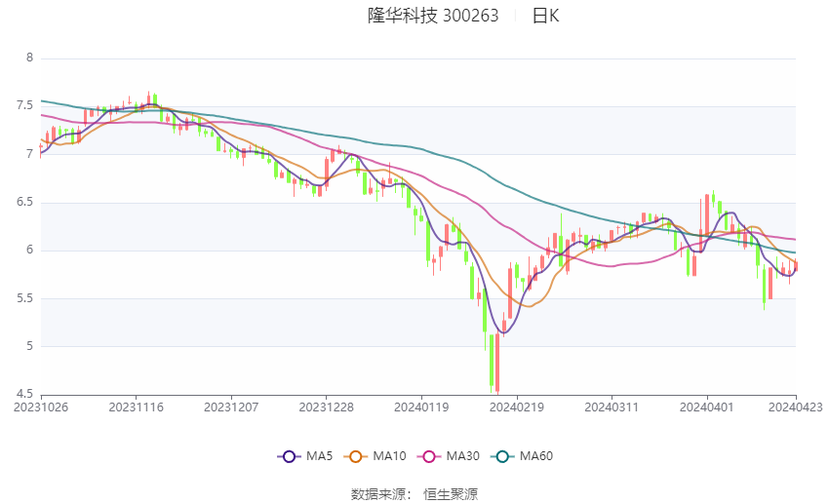Click the 6.5 price level label
The height and width of the screenshot is (504, 829).
click(x=25, y=203)
